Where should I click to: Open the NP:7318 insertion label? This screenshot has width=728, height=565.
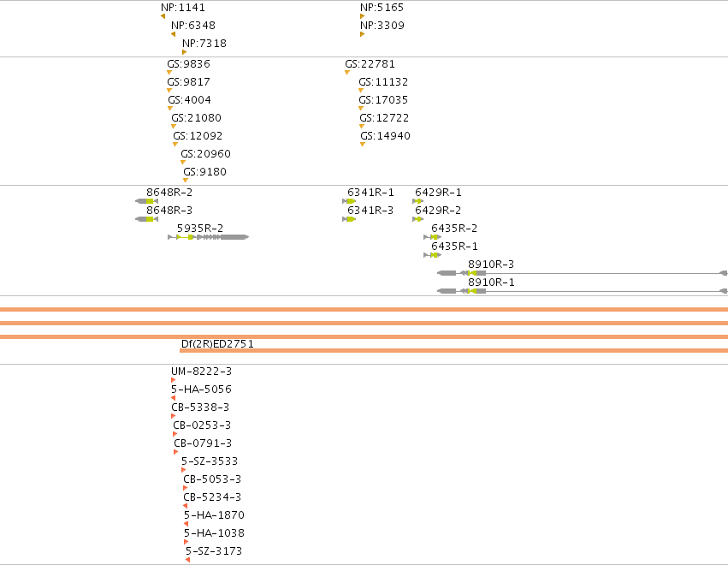(x=204, y=44)
